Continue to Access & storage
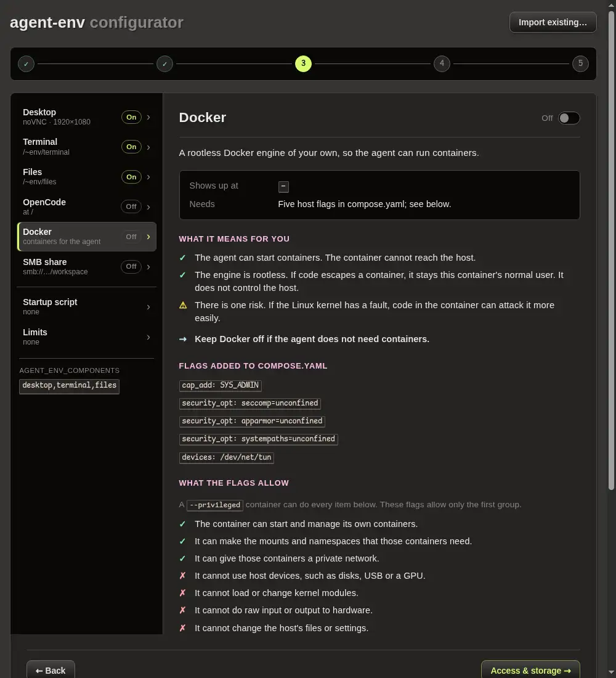 [x=530, y=670]
